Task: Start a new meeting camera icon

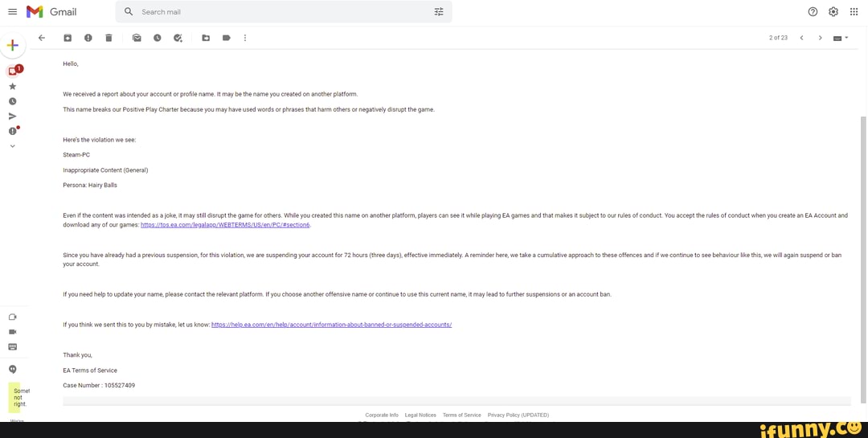Action: point(12,317)
